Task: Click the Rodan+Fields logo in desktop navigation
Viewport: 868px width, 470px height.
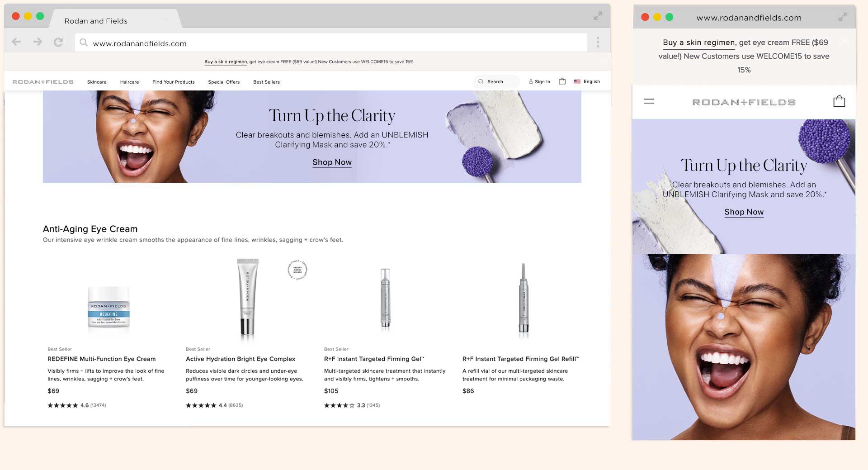Action: click(43, 82)
